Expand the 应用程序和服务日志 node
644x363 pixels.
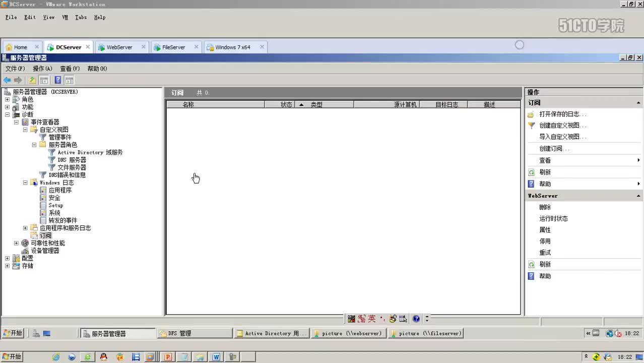pyautogui.click(x=25, y=228)
